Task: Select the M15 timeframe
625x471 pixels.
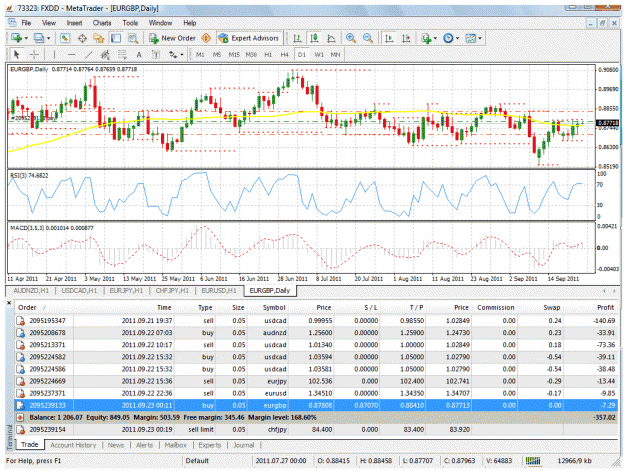Action: [x=234, y=55]
